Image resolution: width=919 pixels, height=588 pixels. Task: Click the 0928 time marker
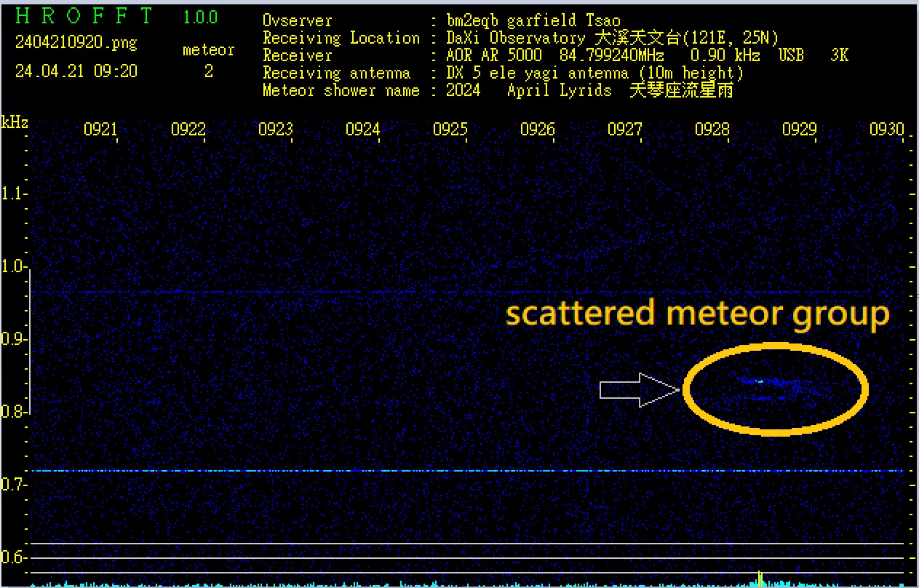click(712, 130)
